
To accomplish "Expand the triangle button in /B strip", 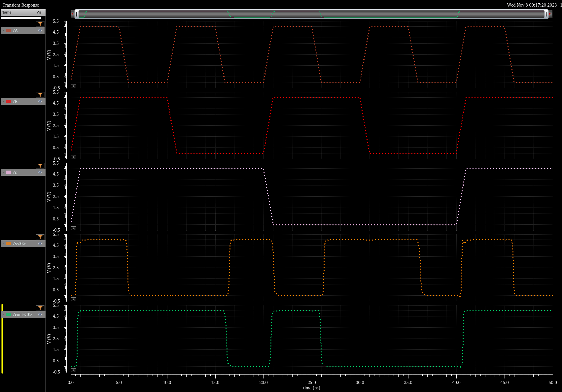I will click(x=73, y=157).
